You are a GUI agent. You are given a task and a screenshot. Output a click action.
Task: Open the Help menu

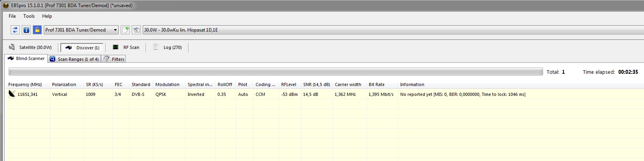(47, 16)
